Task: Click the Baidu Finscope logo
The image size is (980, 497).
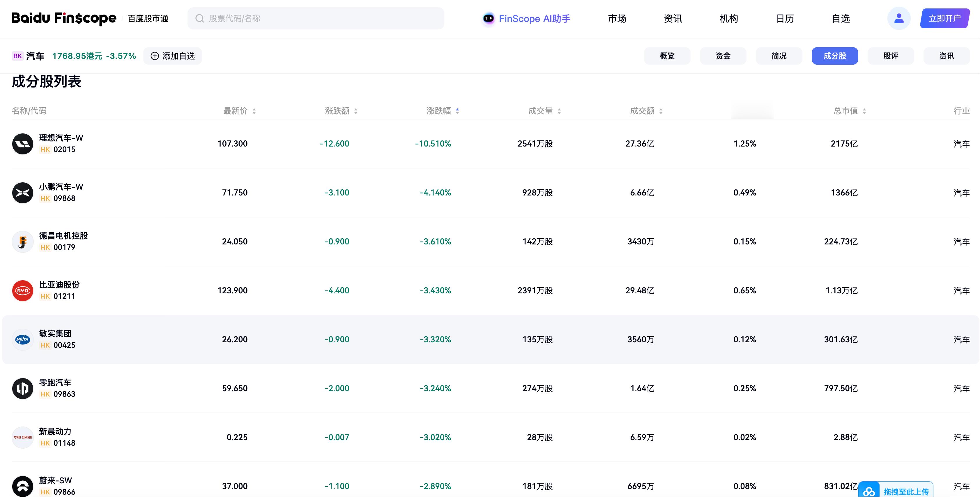Action: click(x=64, y=18)
